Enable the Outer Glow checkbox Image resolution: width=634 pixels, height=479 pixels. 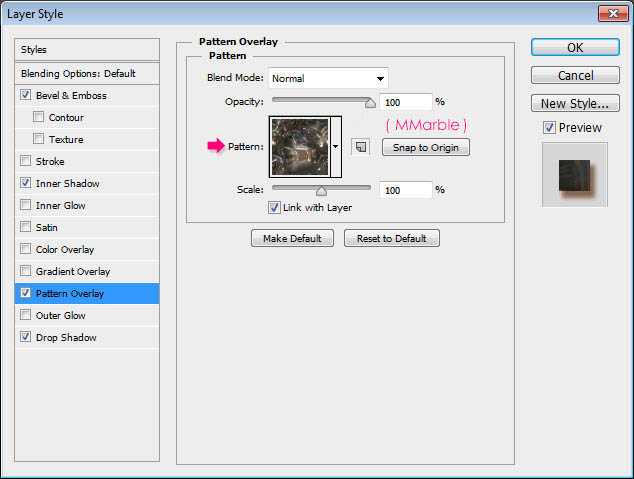(25, 316)
